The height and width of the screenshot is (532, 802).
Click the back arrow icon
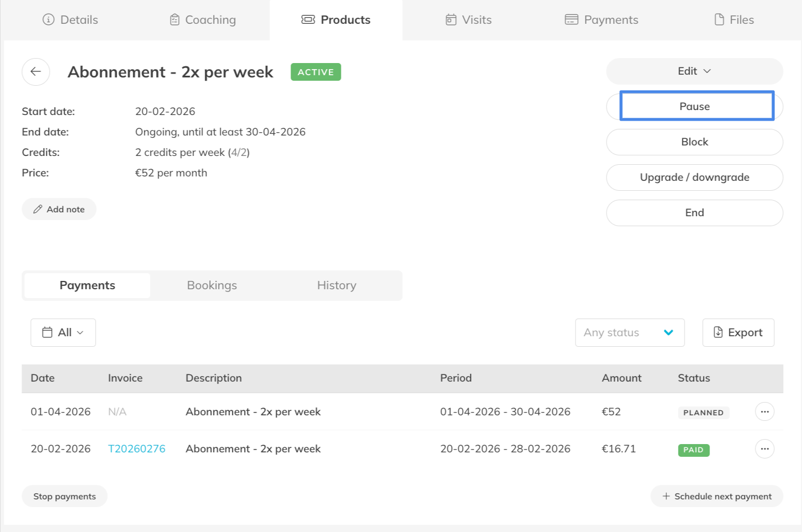tap(36, 72)
